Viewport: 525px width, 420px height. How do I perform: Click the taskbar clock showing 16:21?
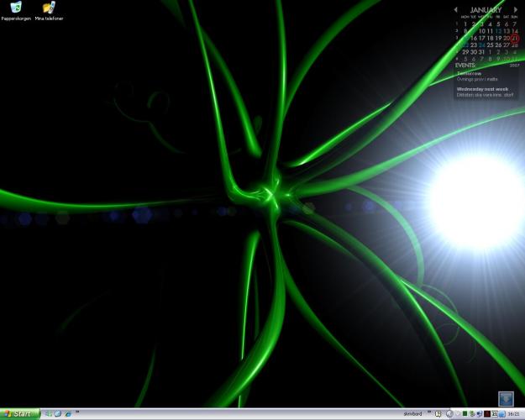512,414
